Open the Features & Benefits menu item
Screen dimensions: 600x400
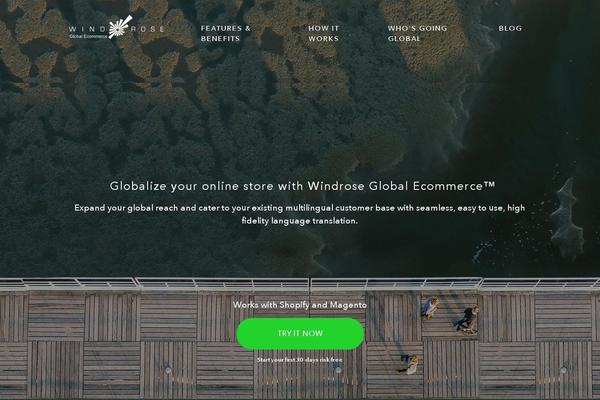[225, 33]
